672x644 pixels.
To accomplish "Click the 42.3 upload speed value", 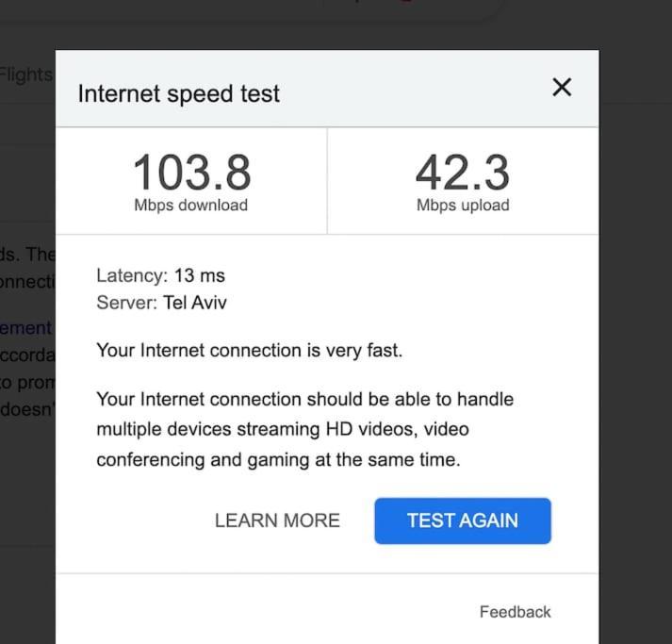I will point(463,173).
